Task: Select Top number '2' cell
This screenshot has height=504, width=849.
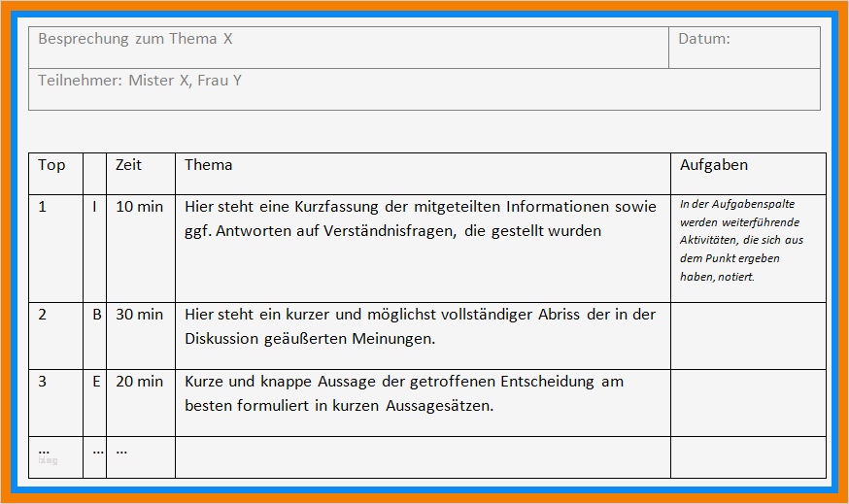Action: [x=55, y=336]
